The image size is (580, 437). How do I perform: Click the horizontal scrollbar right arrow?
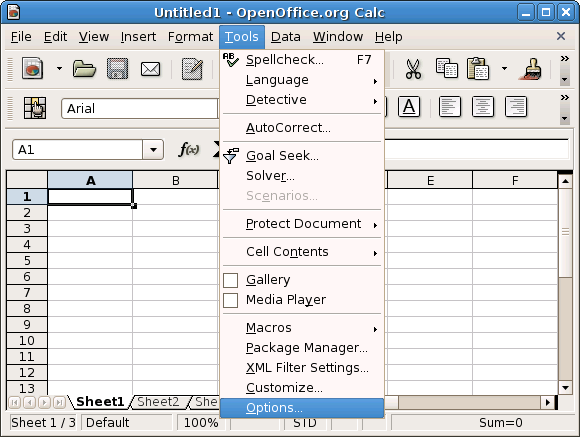548,403
